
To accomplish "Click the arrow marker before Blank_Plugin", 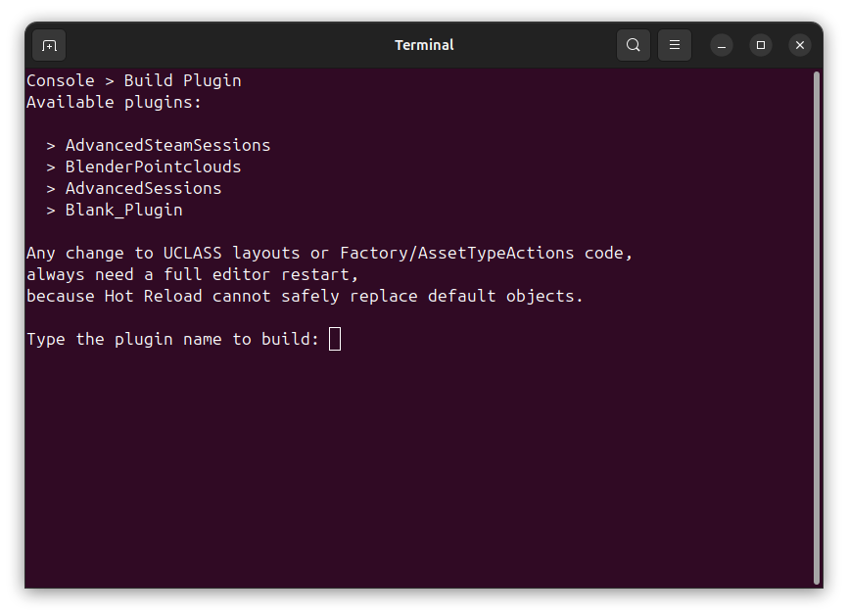I will tap(51, 210).
